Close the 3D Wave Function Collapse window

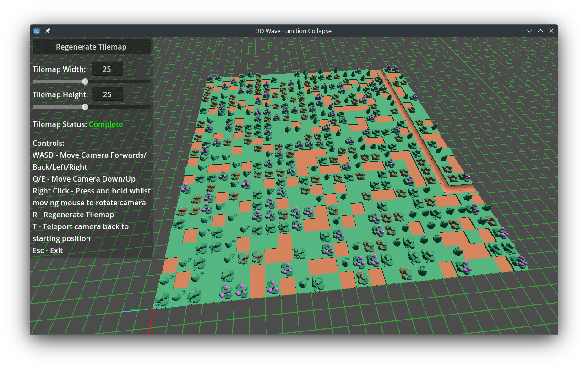[x=551, y=31]
